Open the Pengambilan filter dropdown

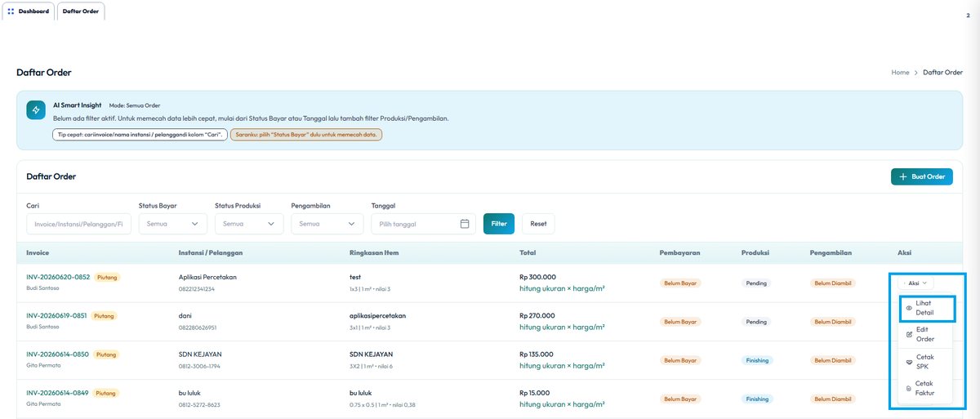click(x=327, y=224)
